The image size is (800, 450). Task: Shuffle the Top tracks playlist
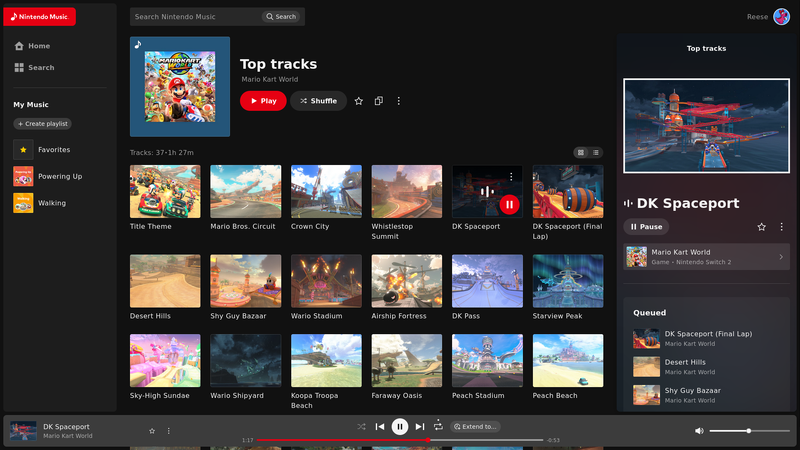coord(318,101)
